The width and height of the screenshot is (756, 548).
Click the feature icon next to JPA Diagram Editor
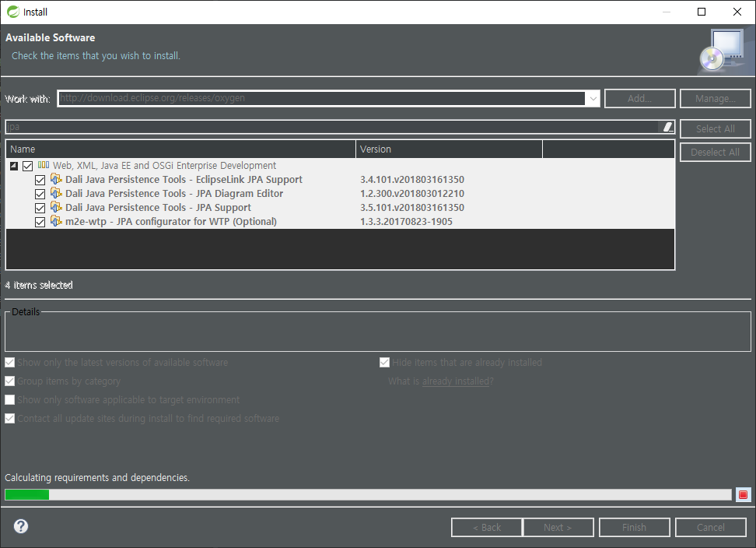(x=57, y=193)
